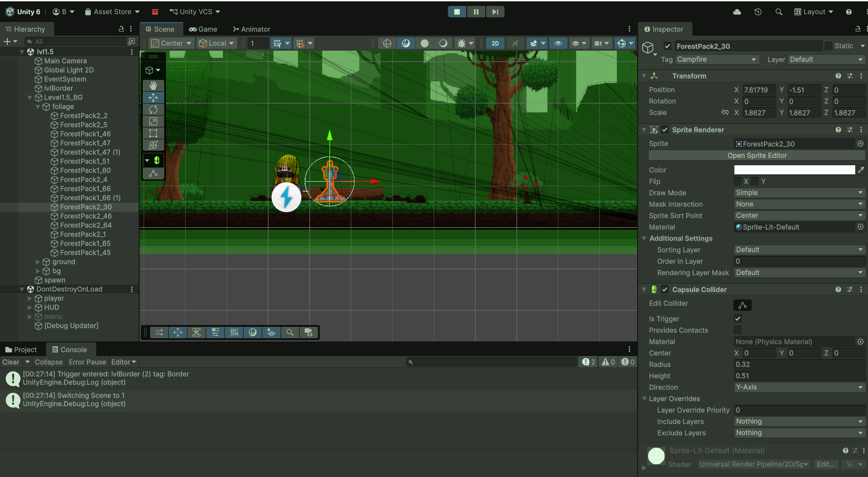
Task: Toggle Flip Y checkbox
Action: tap(755, 181)
